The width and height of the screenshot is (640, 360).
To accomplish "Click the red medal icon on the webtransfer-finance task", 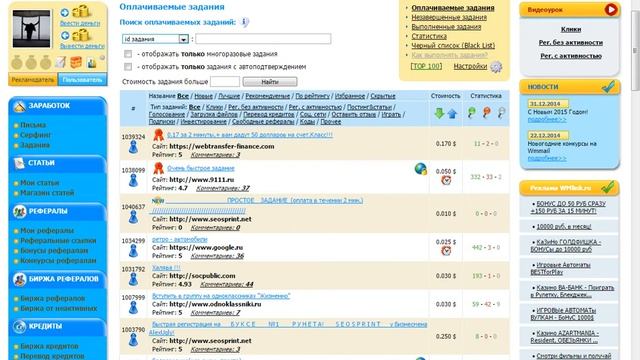I will click(x=158, y=135).
